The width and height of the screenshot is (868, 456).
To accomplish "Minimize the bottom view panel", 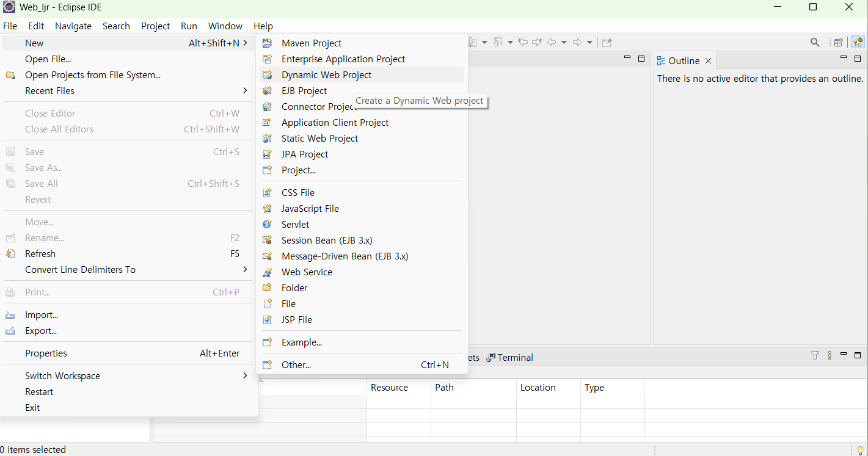I will tap(844, 355).
